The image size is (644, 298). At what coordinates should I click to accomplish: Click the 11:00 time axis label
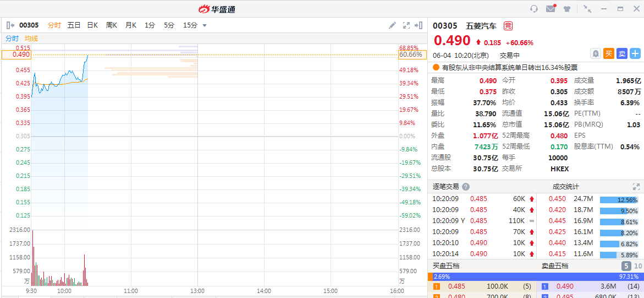click(130, 291)
